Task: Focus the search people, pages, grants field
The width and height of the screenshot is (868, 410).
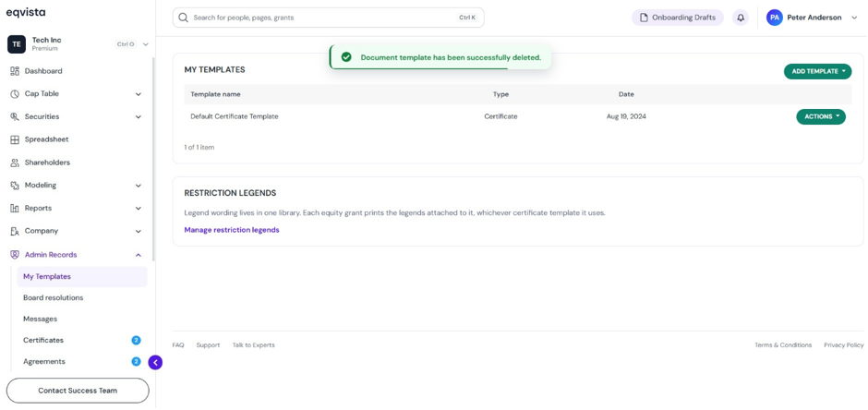Action: click(328, 18)
